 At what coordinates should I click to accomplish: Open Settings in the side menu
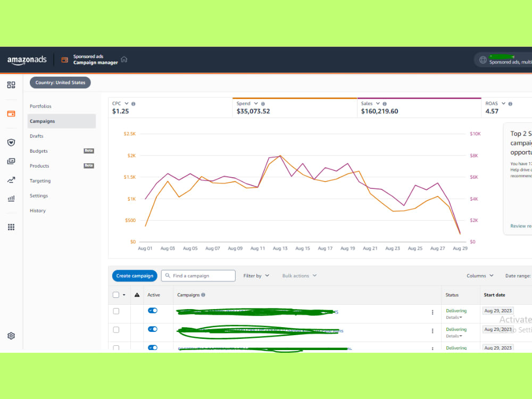point(39,196)
